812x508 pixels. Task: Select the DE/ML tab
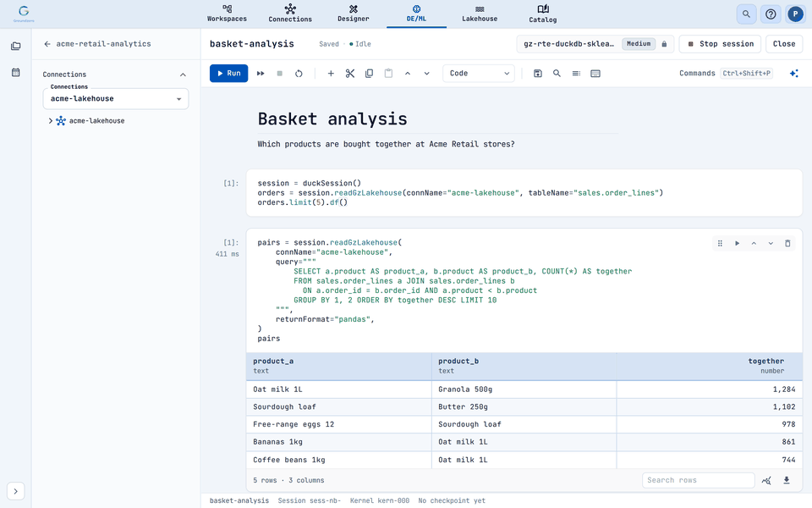[416, 14]
